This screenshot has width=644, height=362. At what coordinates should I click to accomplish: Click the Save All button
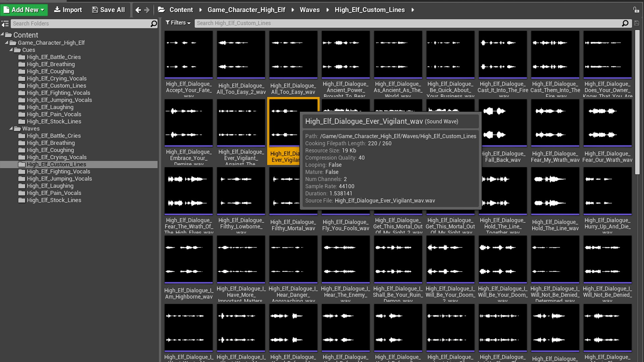[x=108, y=10]
